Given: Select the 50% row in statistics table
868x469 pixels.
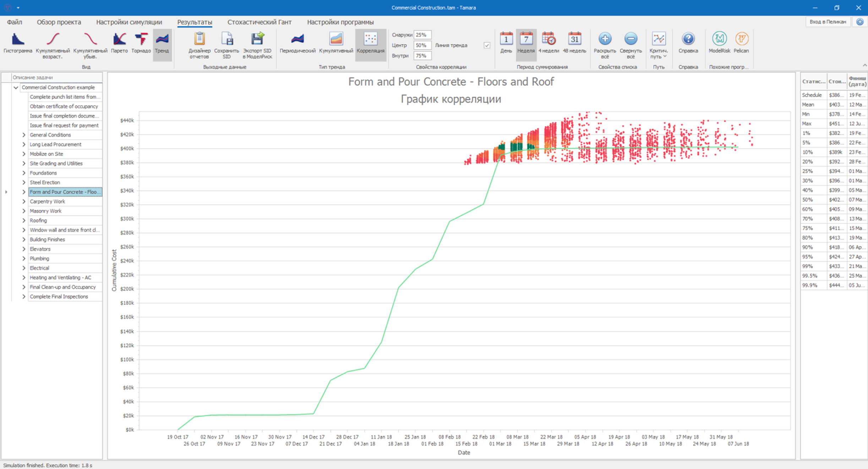Looking at the screenshot, I should [x=808, y=200].
